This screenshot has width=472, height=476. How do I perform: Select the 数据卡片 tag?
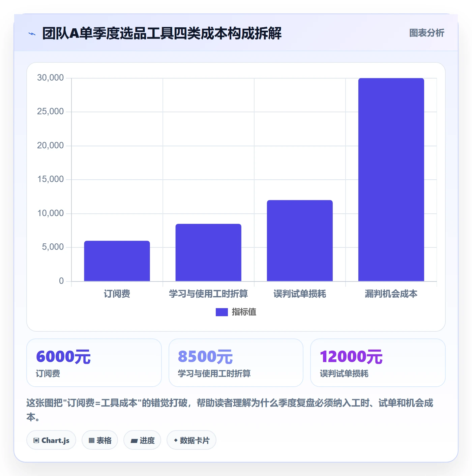[x=191, y=440]
